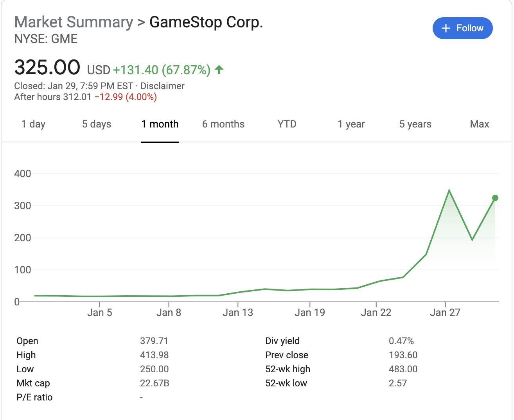This screenshot has width=514, height=420.
Task: Click the green endpoint dot on the chart
Action: (495, 198)
